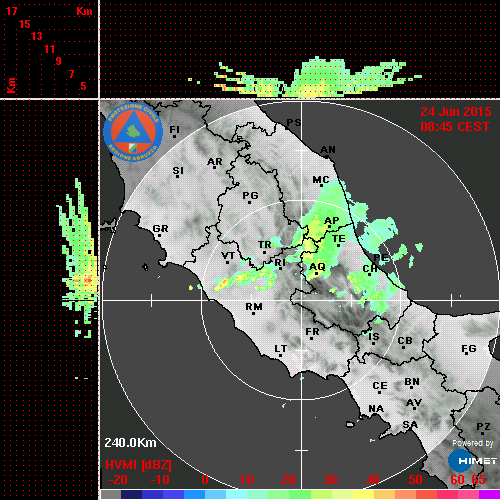
Task: Click the PG city label on map
Action: (250, 196)
